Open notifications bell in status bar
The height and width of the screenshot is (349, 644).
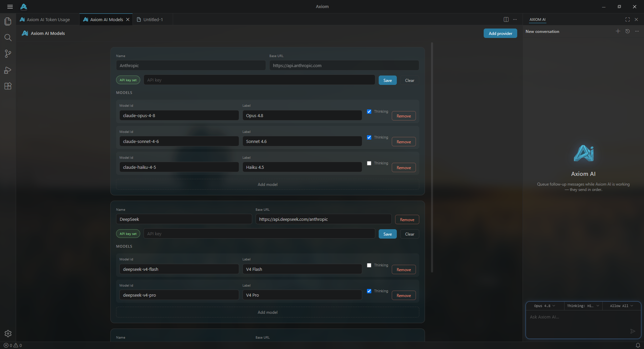pos(638,345)
